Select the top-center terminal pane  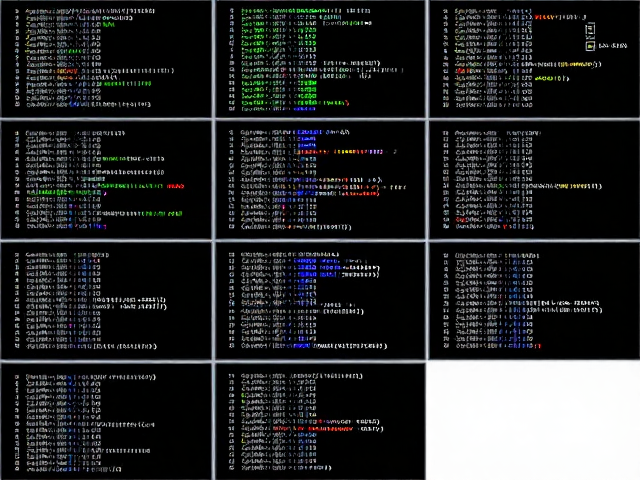point(320,59)
